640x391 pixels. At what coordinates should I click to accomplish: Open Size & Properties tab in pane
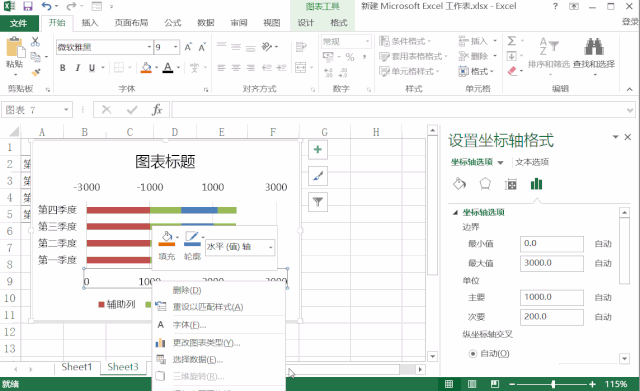tap(510, 184)
